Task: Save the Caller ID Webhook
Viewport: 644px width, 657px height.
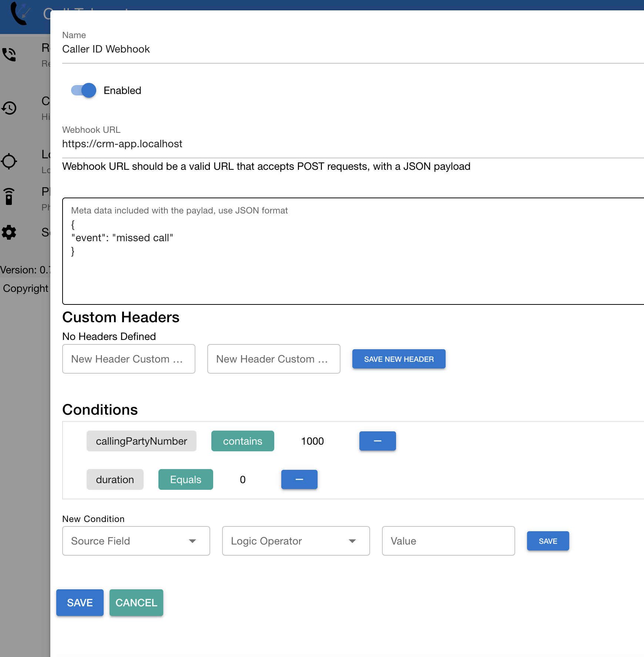Action: coord(80,603)
